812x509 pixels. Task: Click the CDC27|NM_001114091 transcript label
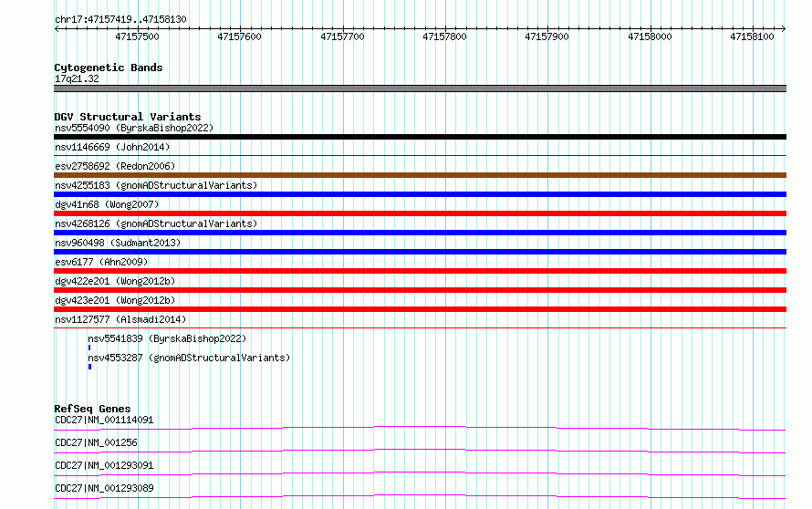(x=104, y=420)
